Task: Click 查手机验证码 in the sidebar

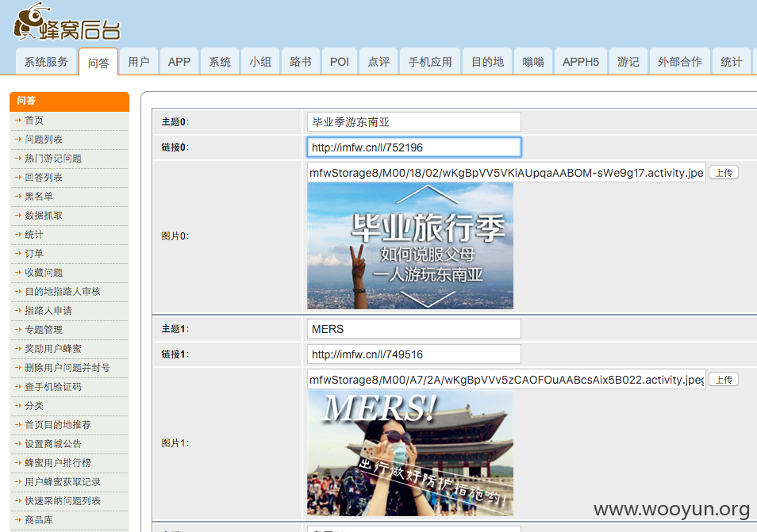Action: click(x=53, y=387)
